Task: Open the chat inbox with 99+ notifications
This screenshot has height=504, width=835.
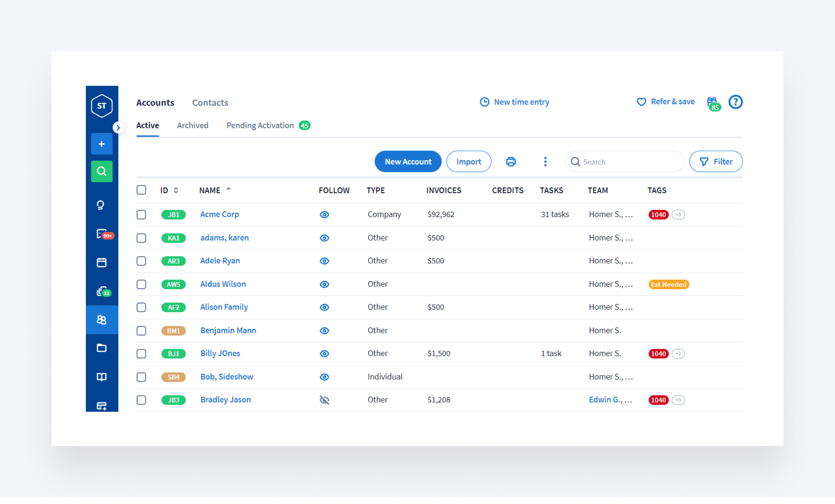Action: coord(102,234)
